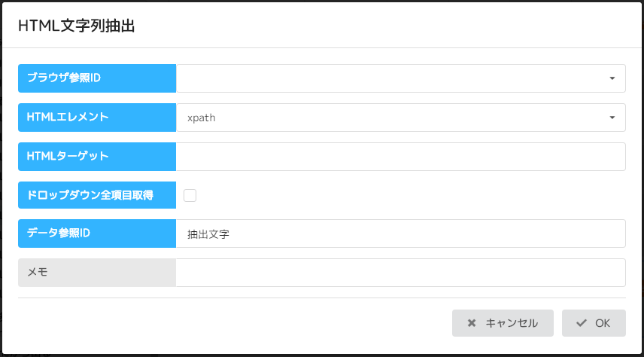Enable the ドロップダウン全項目取得 checkbox
The image size is (644, 357).
click(190, 195)
